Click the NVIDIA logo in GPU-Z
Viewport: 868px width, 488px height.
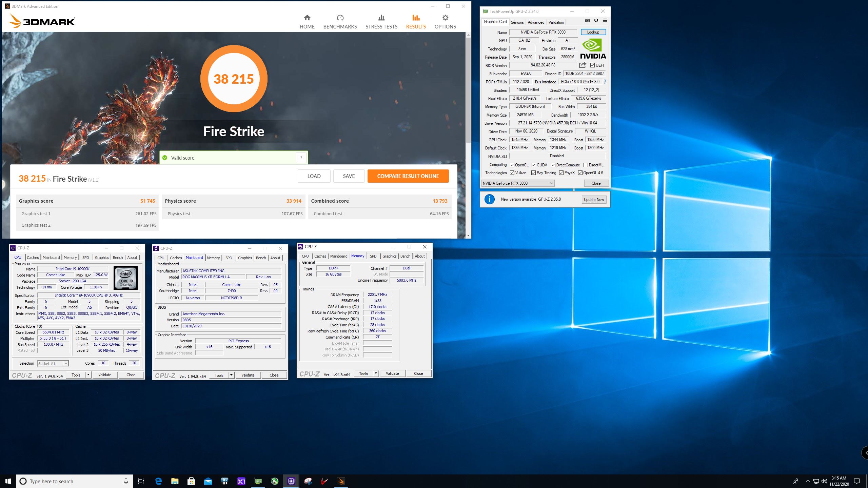click(593, 49)
